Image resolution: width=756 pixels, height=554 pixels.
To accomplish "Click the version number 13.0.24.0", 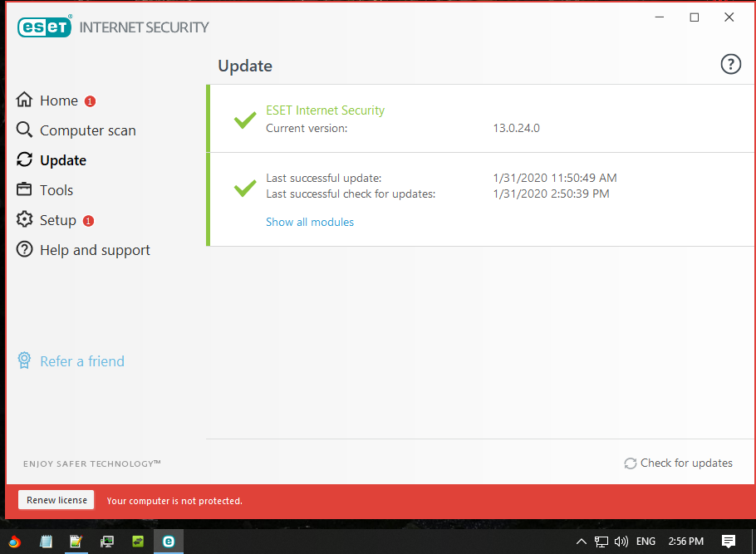I will 517,128.
